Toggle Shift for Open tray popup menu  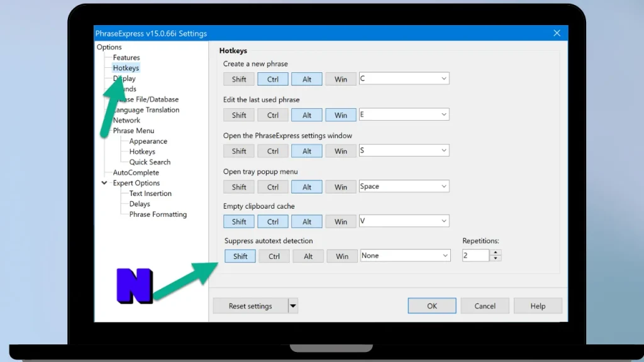pos(238,187)
